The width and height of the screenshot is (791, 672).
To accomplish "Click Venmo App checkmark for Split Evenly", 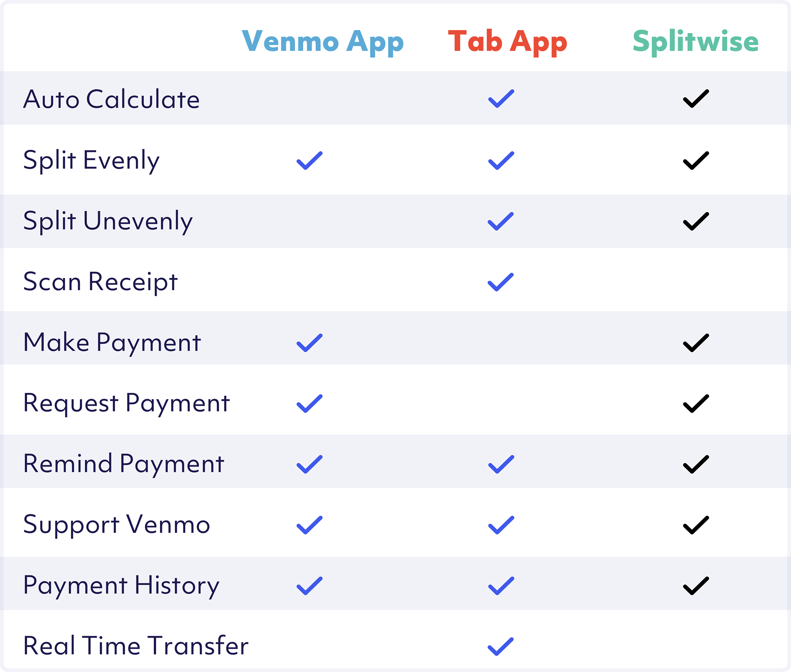I will tap(309, 161).
